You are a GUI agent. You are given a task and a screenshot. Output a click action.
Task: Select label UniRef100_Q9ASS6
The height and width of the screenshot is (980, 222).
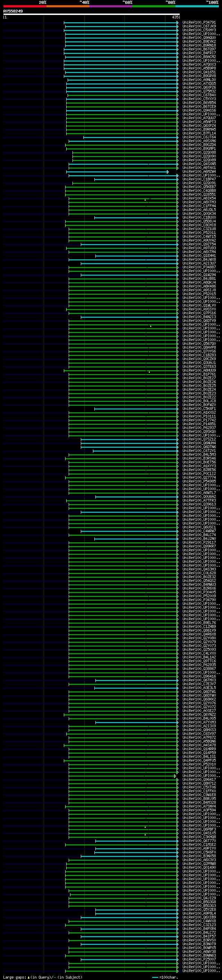click(x=199, y=110)
